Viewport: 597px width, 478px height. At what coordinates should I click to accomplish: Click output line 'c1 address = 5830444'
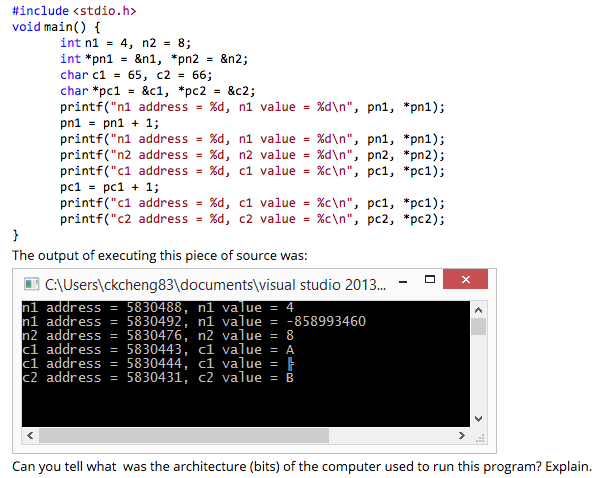[102, 364]
